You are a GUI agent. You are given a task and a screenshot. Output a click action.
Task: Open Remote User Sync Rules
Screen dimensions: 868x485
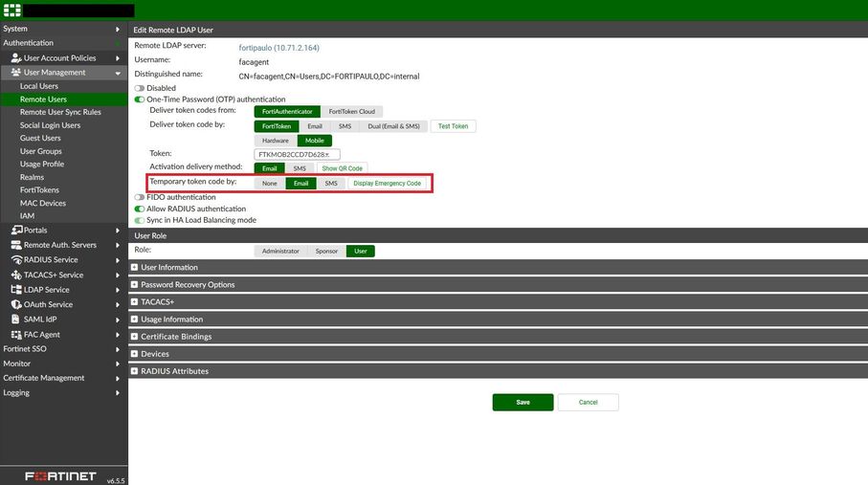(60, 112)
